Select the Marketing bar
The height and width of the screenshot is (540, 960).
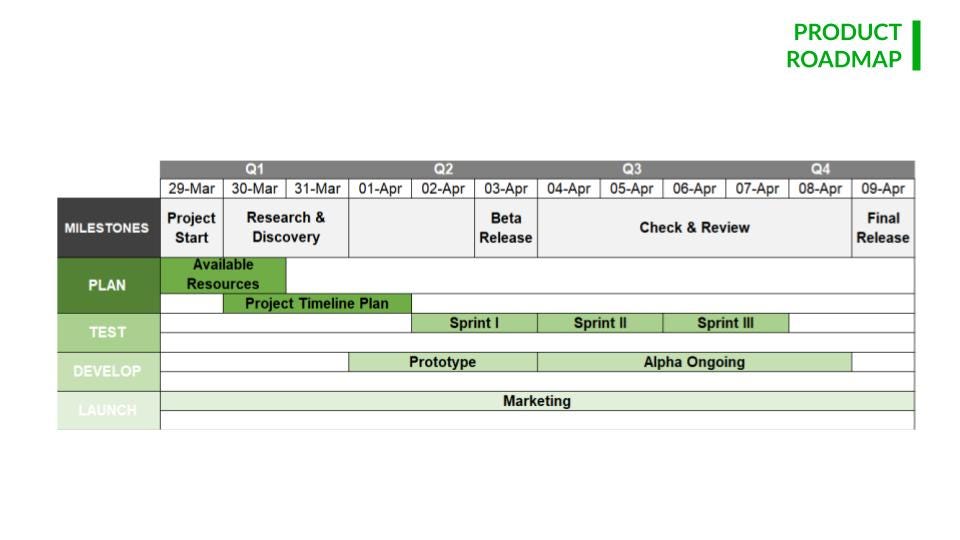538,401
